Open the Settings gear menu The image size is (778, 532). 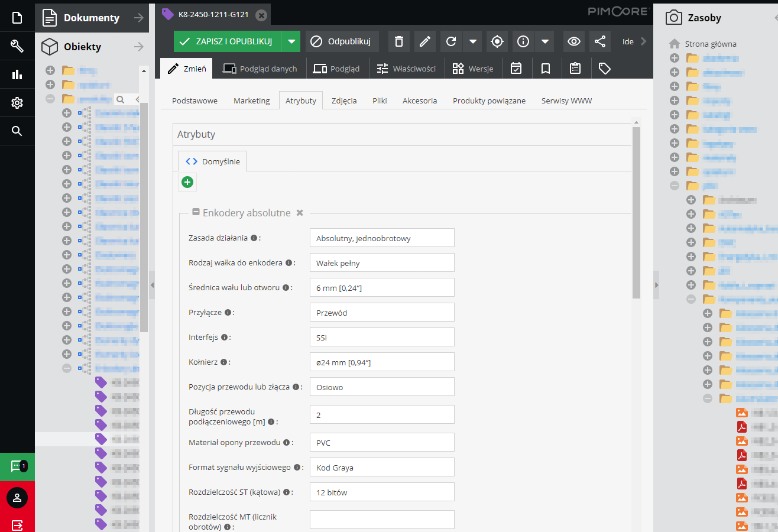17,103
